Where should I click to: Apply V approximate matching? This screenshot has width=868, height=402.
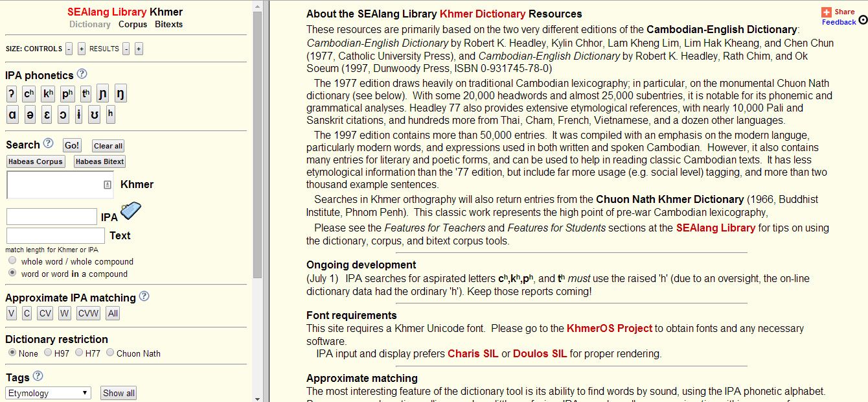(12, 314)
